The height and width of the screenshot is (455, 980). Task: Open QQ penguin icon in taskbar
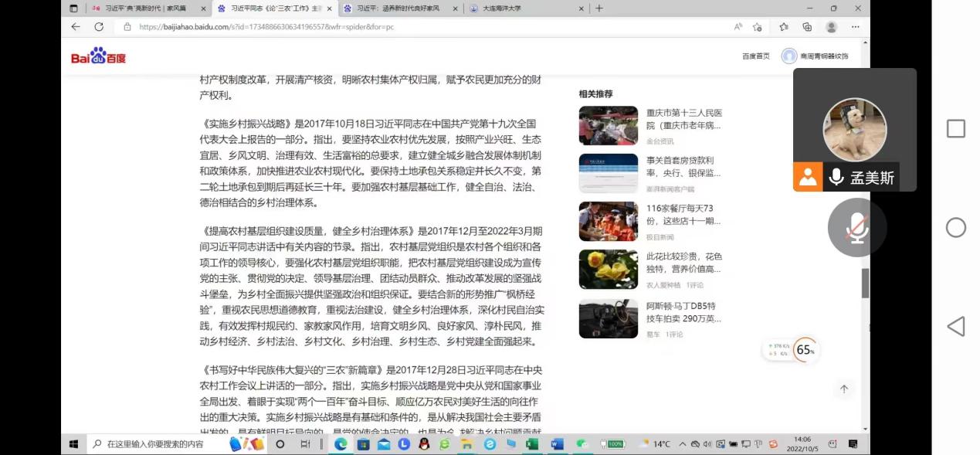pos(424,444)
